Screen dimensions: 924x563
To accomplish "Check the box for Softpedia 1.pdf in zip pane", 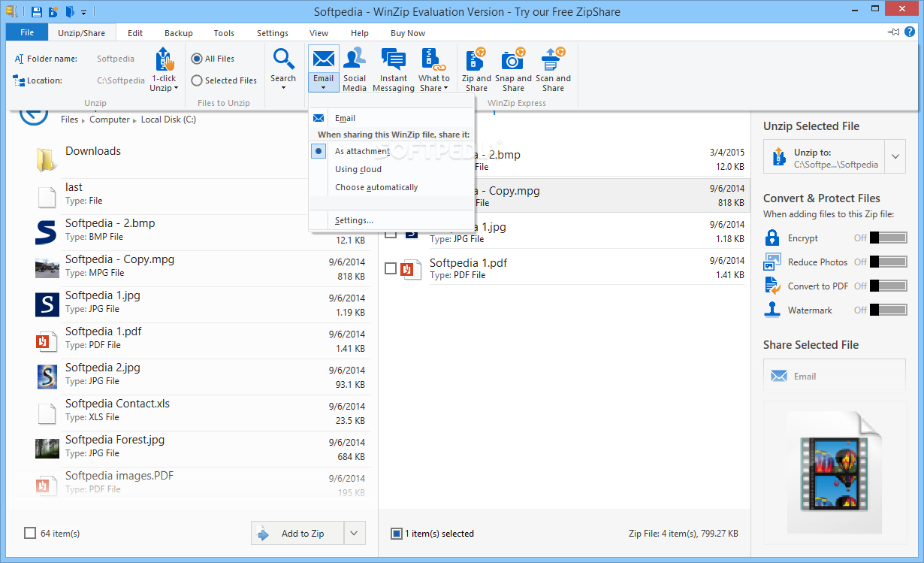I will click(391, 268).
